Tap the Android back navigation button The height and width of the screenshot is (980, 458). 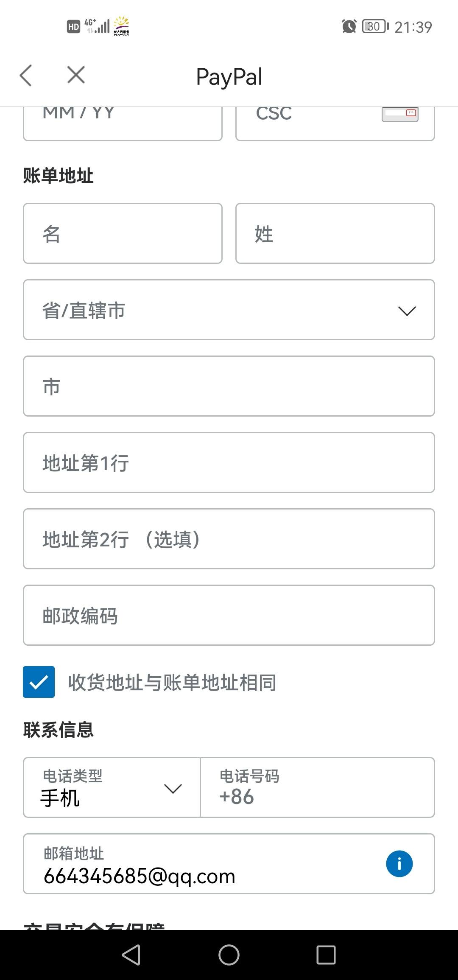[131, 955]
